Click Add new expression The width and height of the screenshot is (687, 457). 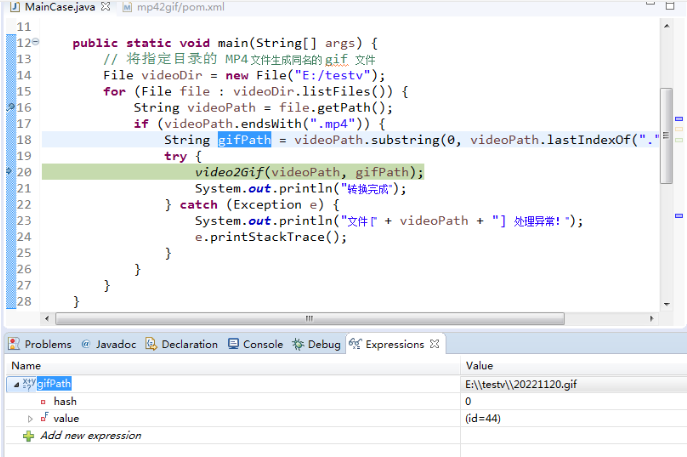91,436
